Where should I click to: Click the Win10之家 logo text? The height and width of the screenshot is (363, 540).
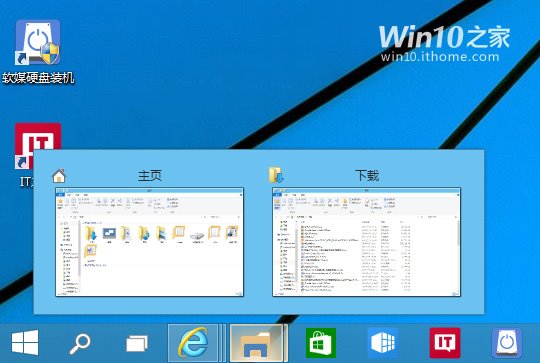(444, 37)
